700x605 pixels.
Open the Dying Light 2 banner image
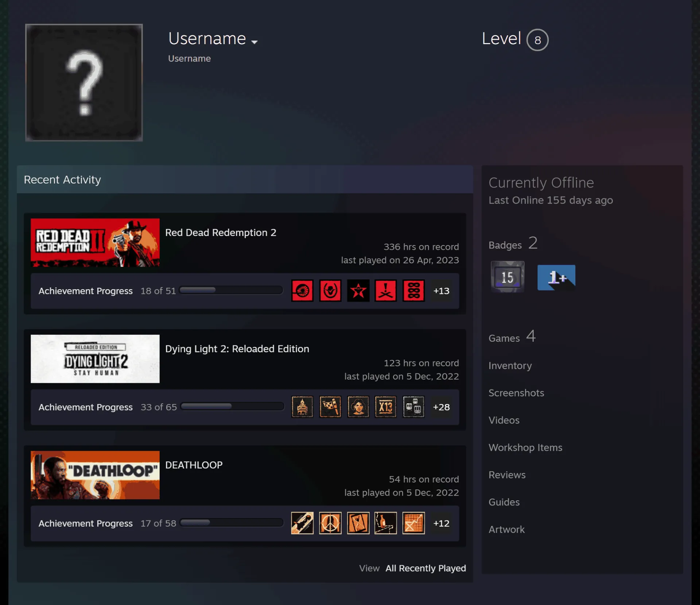coord(95,359)
